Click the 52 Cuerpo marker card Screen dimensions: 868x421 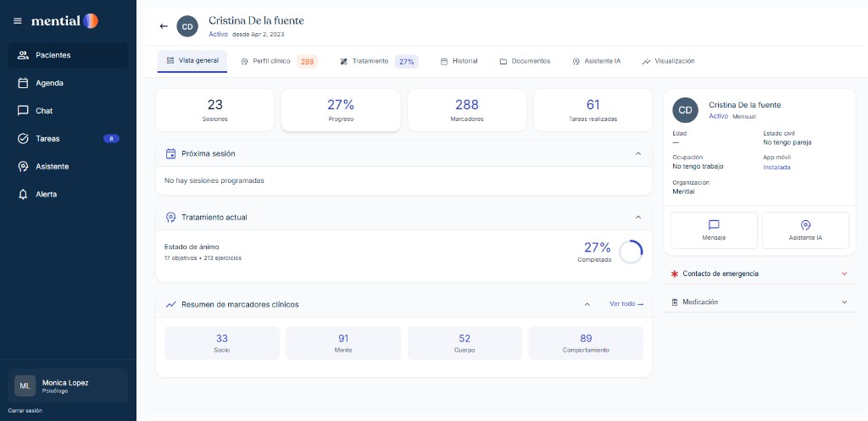pyautogui.click(x=465, y=343)
